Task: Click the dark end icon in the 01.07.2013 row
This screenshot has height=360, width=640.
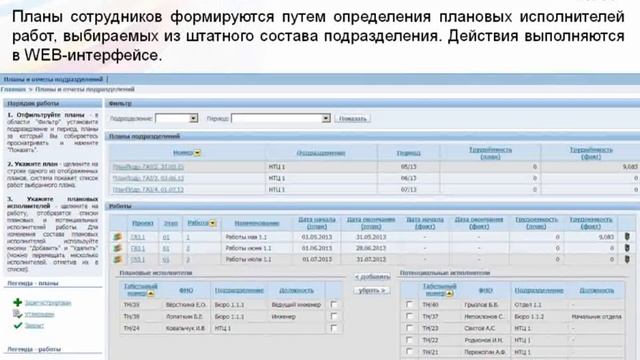Action: click(x=627, y=260)
